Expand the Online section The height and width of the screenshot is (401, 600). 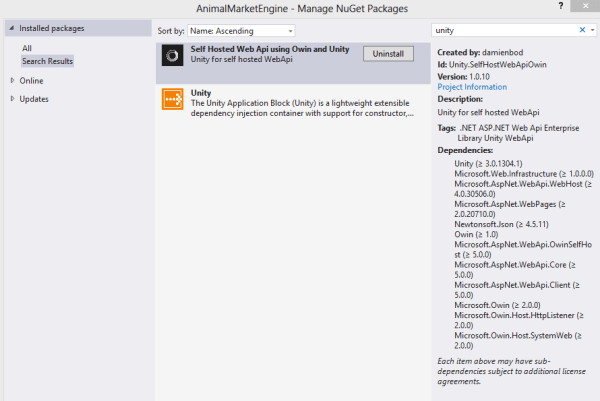click(12, 80)
